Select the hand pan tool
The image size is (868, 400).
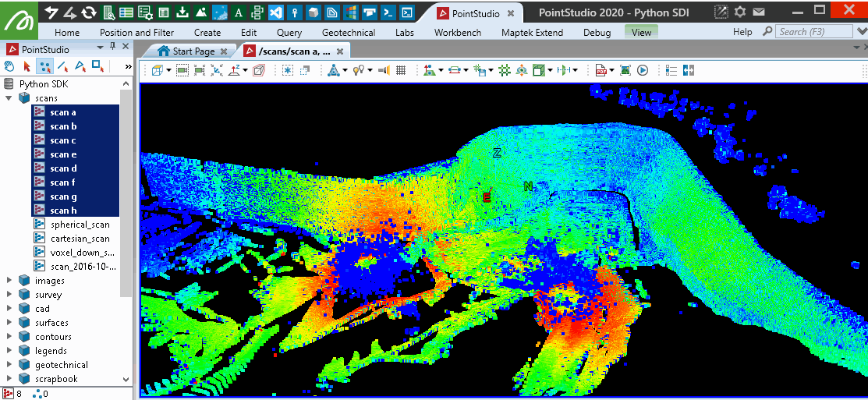(9, 66)
